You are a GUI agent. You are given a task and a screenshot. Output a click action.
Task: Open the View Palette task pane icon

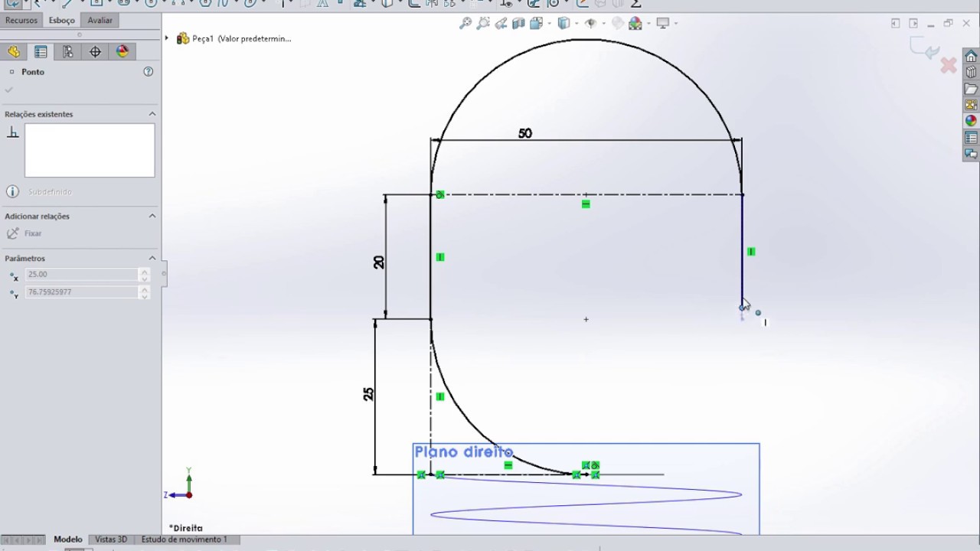[x=971, y=105]
